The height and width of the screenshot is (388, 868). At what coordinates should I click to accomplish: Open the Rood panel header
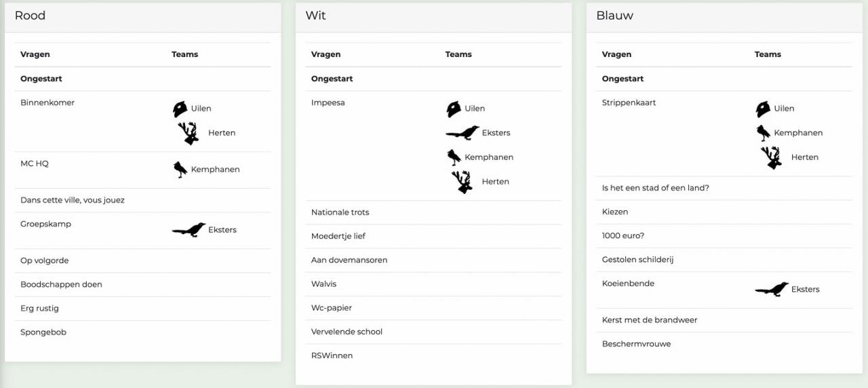point(142,17)
